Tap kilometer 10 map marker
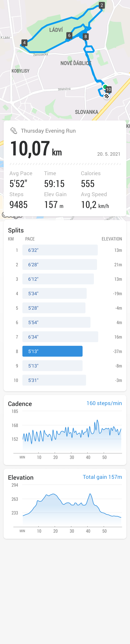The image size is (130, 644). point(108,90)
